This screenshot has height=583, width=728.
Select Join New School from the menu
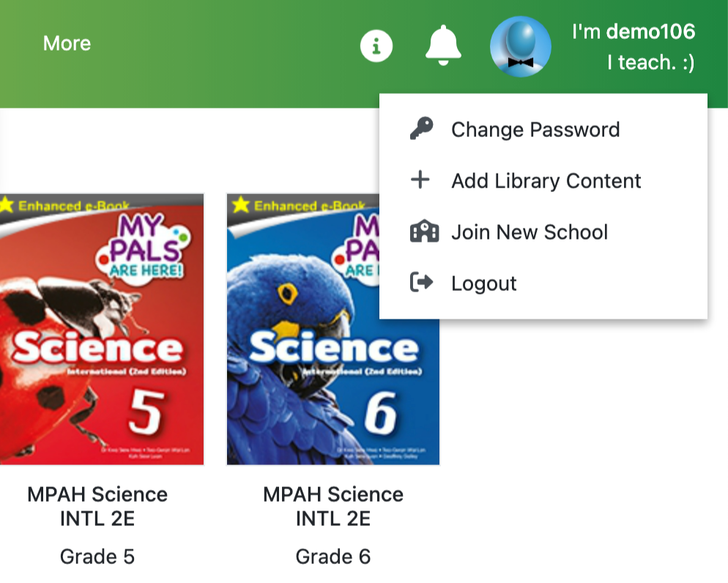coord(530,231)
